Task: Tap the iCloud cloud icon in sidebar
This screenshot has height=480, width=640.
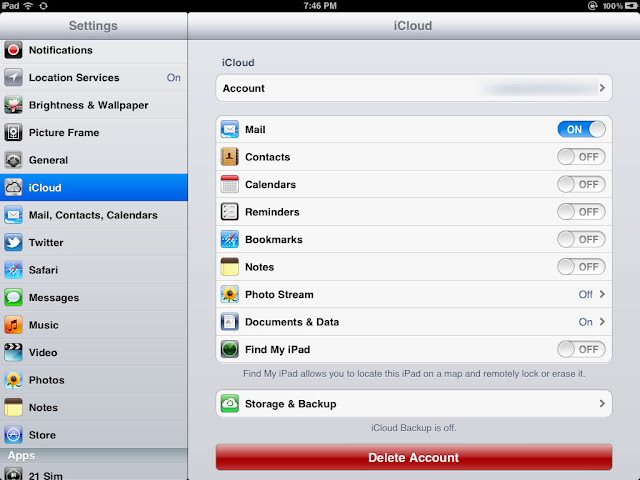Action: [13, 187]
